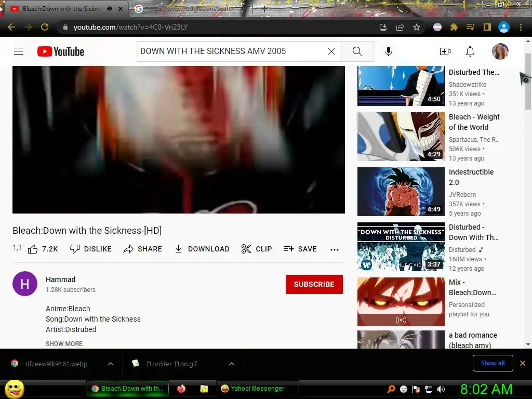Click Show all downloads button

tap(493, 363)
